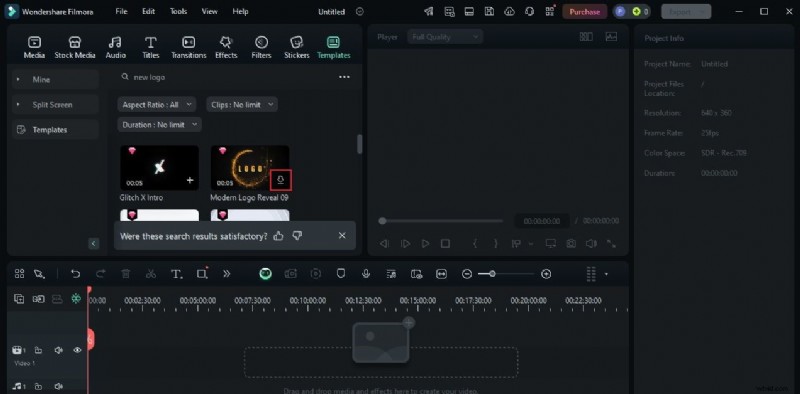Undo the last action
The image size is (800, 394).
pos(76,274)
